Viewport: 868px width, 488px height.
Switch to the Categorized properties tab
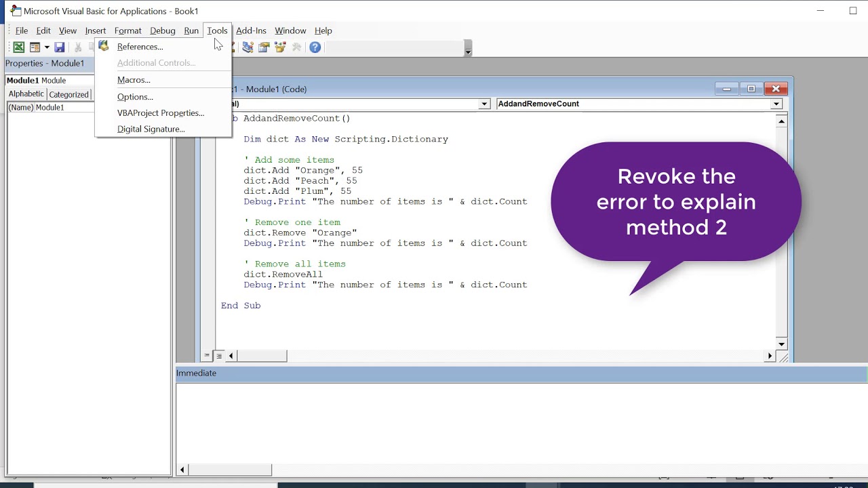tap(68, 95)
